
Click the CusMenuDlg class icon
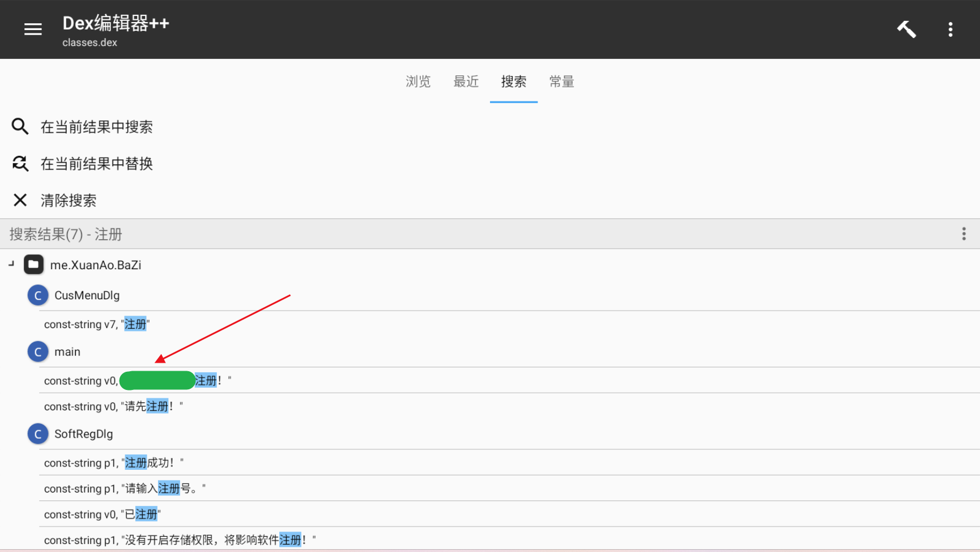38,295
